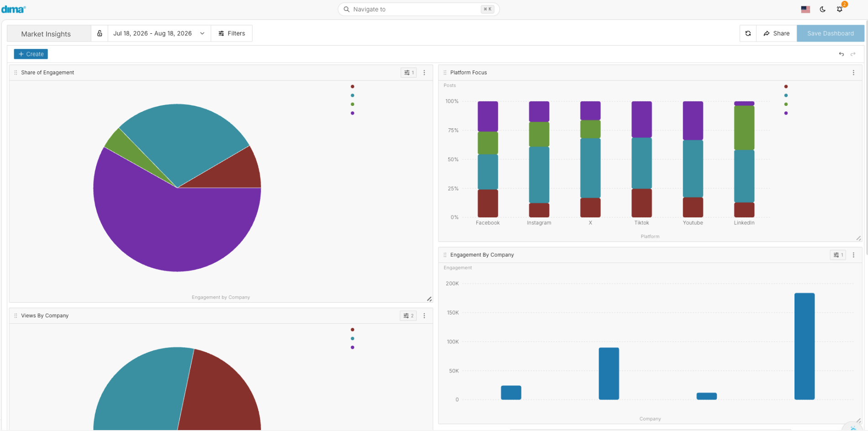Open Engagement By Company widget filters
The width and height of the screenshot is (868, 431).
[838, 255]
